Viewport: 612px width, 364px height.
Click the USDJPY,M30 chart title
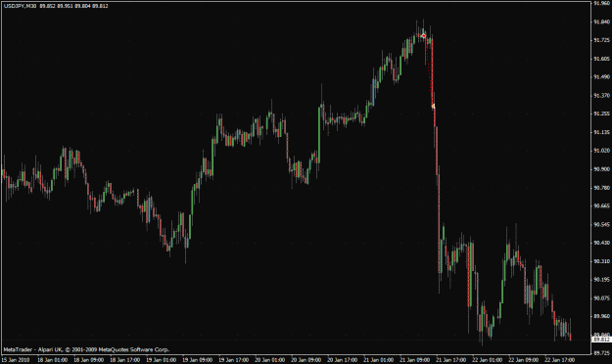pos(20,6)
